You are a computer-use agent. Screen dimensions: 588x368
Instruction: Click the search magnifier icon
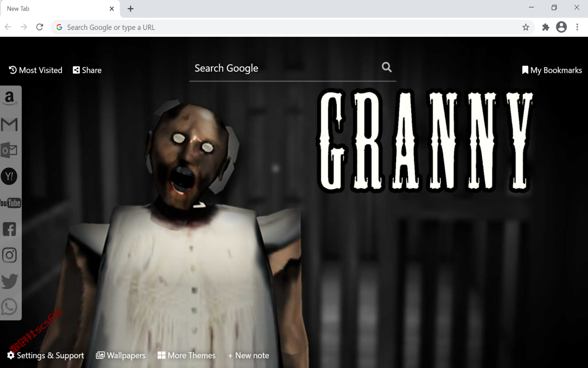(x=387, y=68)
